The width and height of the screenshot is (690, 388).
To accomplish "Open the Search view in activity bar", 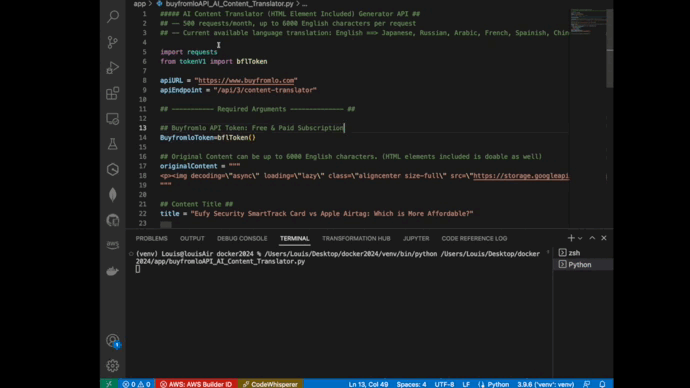I will click(x=113, y=17).
